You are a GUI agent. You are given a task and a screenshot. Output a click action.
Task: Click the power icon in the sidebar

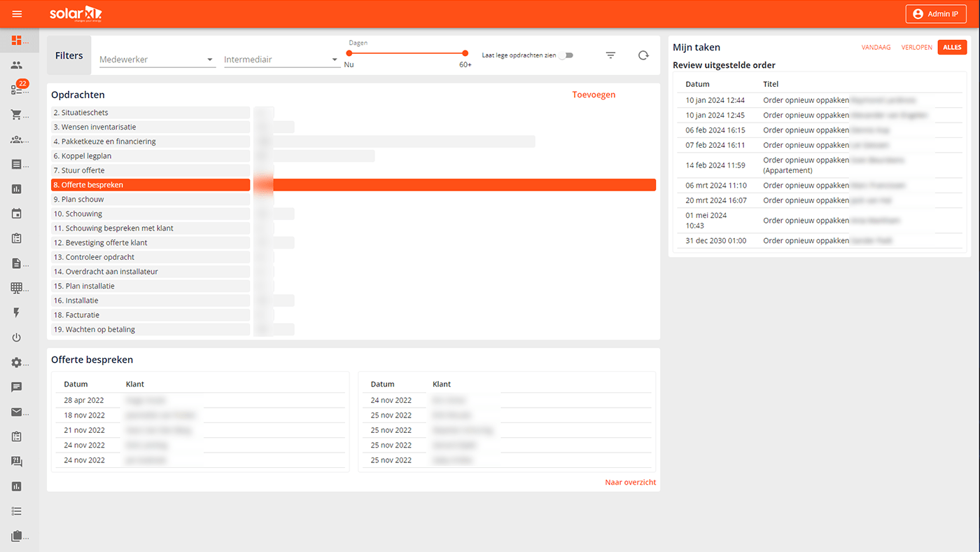[x=17, y=338]
